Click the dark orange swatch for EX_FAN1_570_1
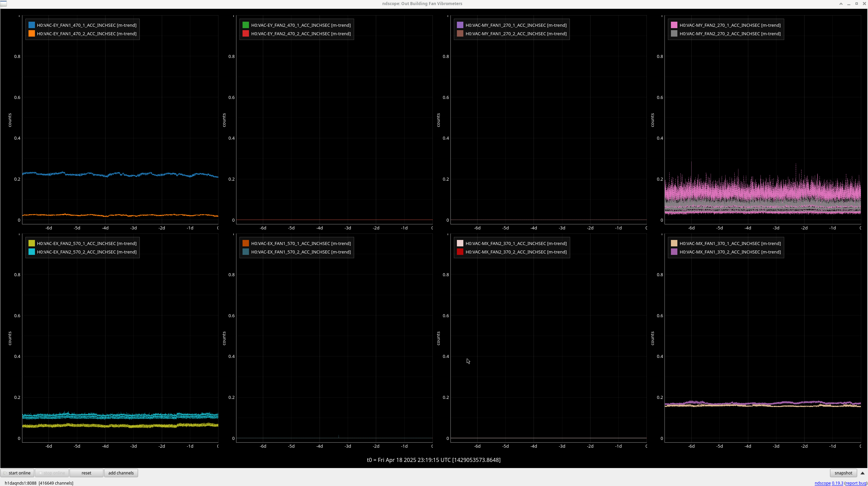 point(246,243)
